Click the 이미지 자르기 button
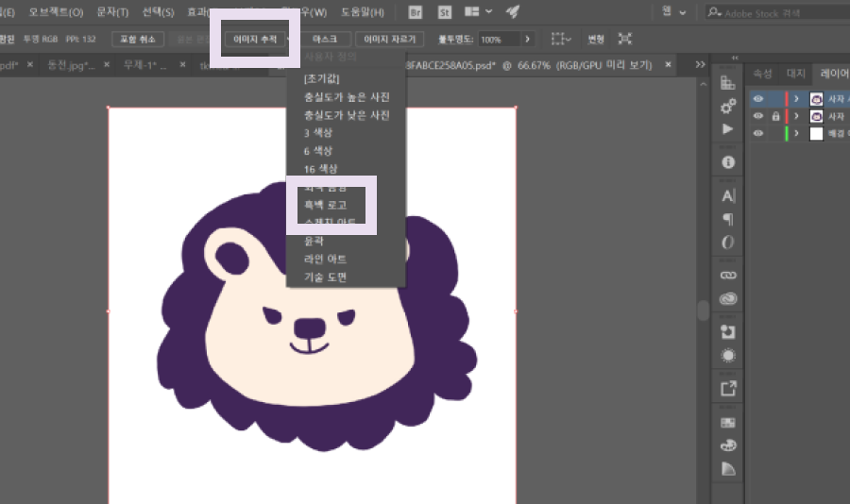The image size is (850, 504). coord(389,40)
